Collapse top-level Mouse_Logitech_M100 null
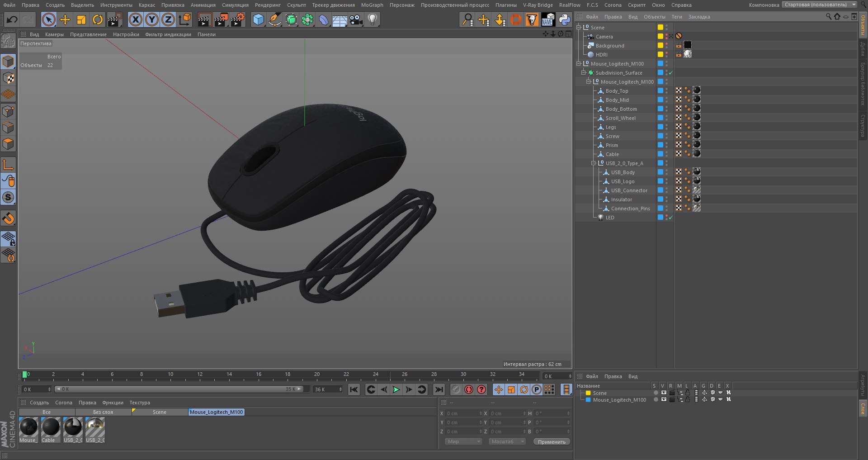 pyautogui.click(x=579, y=63)
